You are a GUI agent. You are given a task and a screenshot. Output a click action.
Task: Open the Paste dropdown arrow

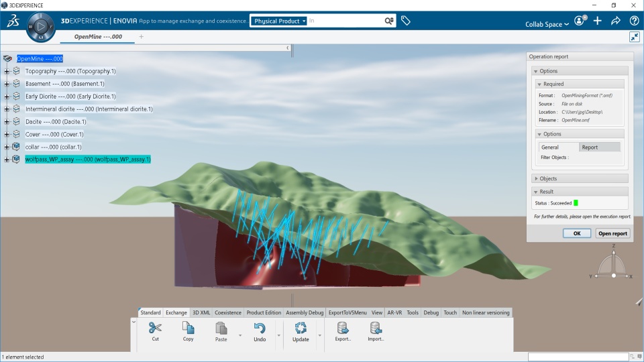[x=240, y=336]
